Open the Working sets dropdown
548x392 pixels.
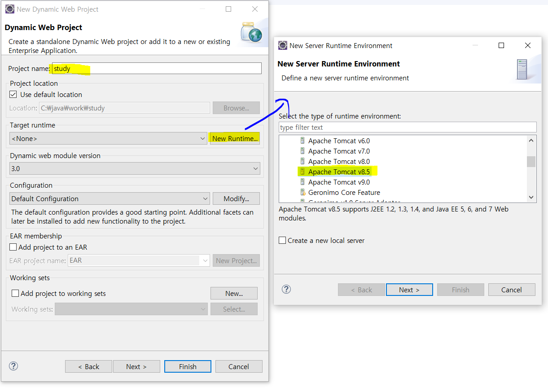pos(131,309)
